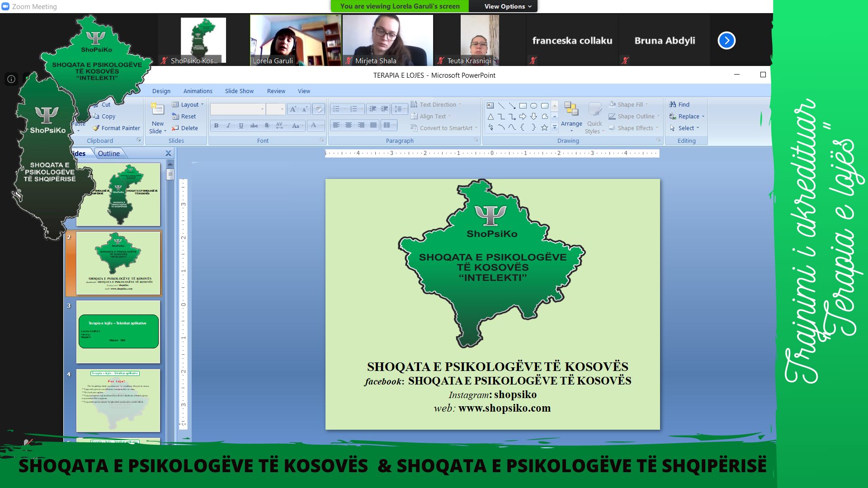868x488 pixels.
Task: Open the Zoom meeting info icon
Action: (11, 79)
